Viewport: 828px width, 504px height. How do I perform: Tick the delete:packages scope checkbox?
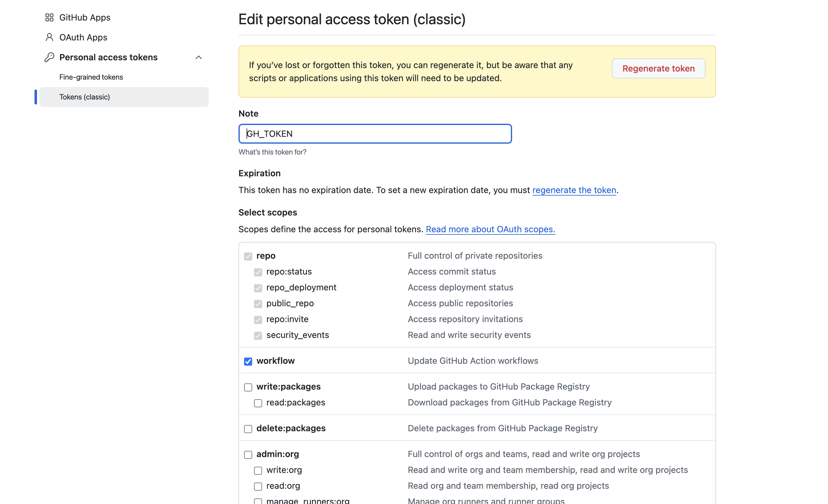[x=248, y=429]
